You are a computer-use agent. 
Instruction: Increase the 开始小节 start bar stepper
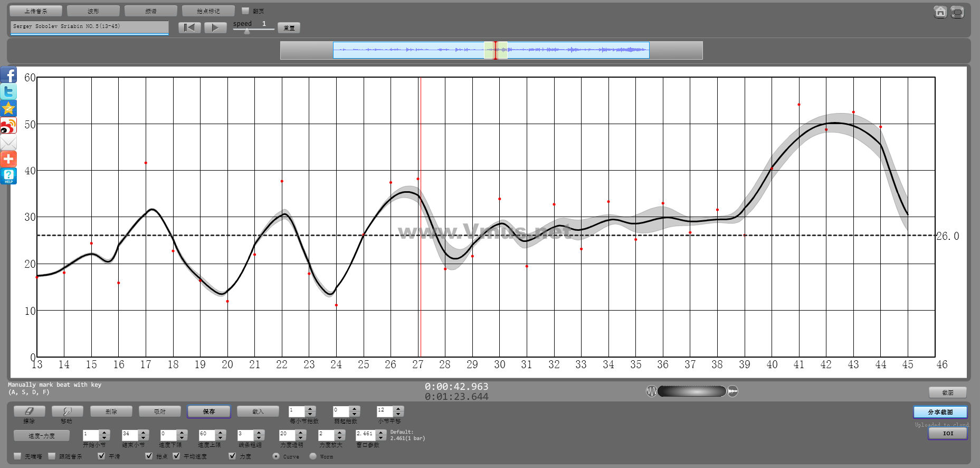tap(104, 433)
